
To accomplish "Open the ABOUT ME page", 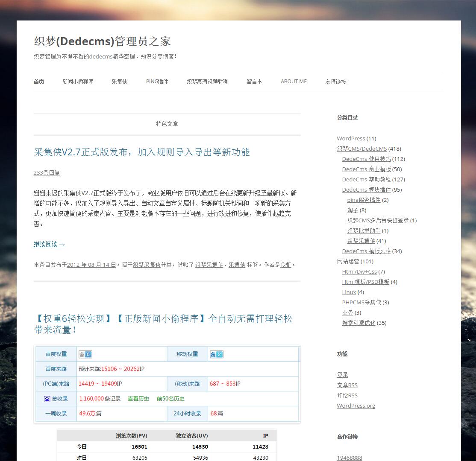I will [x=294, y=82].
